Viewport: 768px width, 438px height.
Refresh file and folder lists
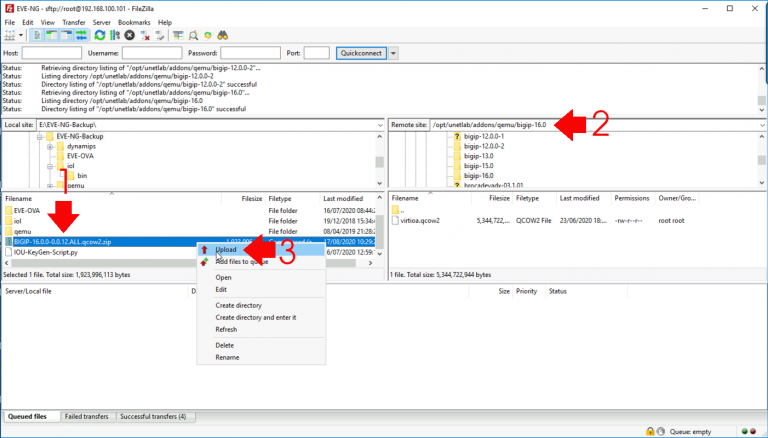click(100, 35)
